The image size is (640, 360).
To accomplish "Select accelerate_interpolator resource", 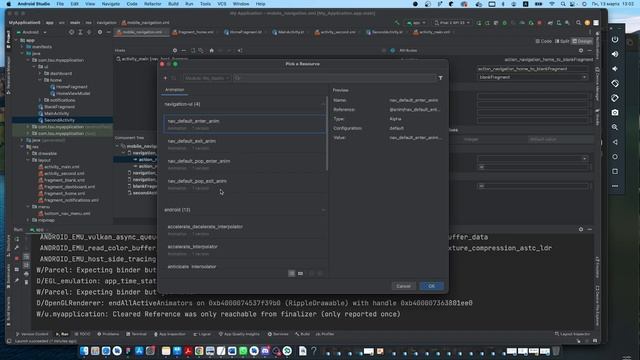I will [244, 250].
